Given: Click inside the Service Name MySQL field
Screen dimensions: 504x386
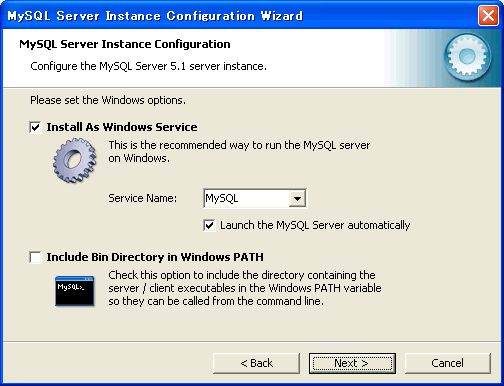Looking at the screenshot, I should 246,199.
